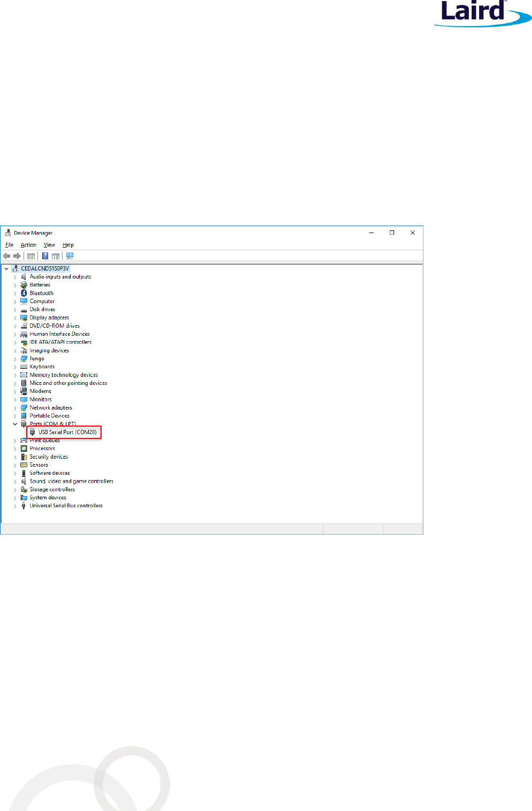Close the Device Manager window
The image size is (532, 811).
(413, 233)
